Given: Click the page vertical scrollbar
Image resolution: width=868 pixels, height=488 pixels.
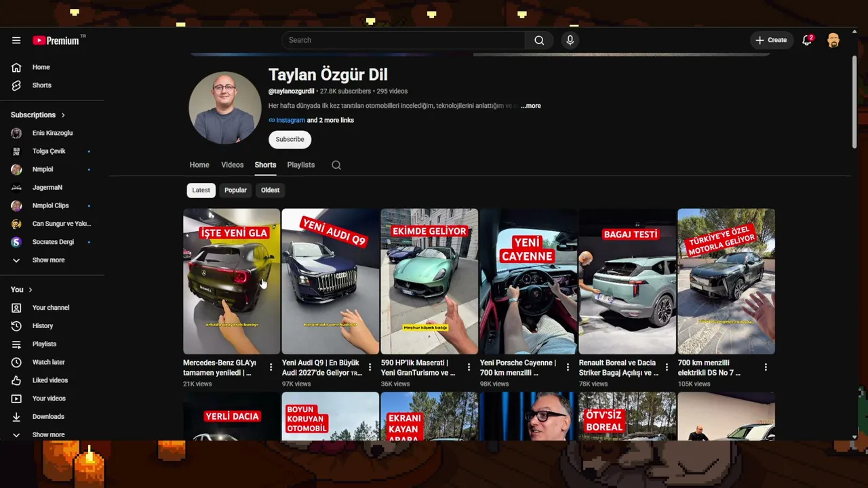Looking at the screenshot, I should pos(854,102).
